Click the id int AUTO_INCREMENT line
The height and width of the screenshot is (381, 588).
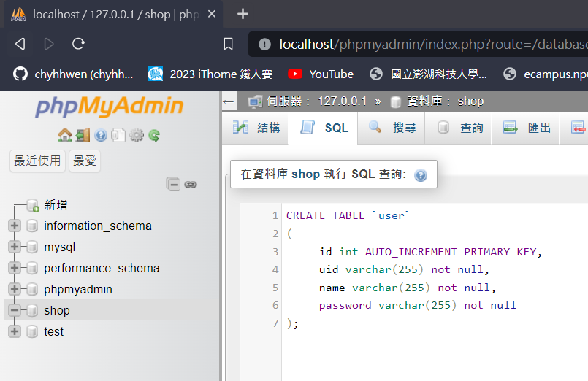(x=430, y=252)
